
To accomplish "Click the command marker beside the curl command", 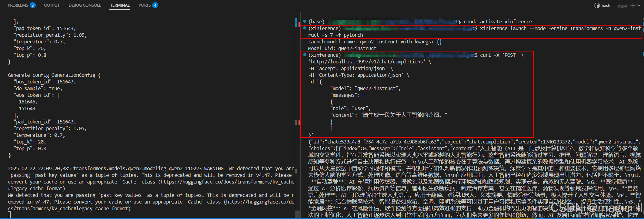I will 305,55.
